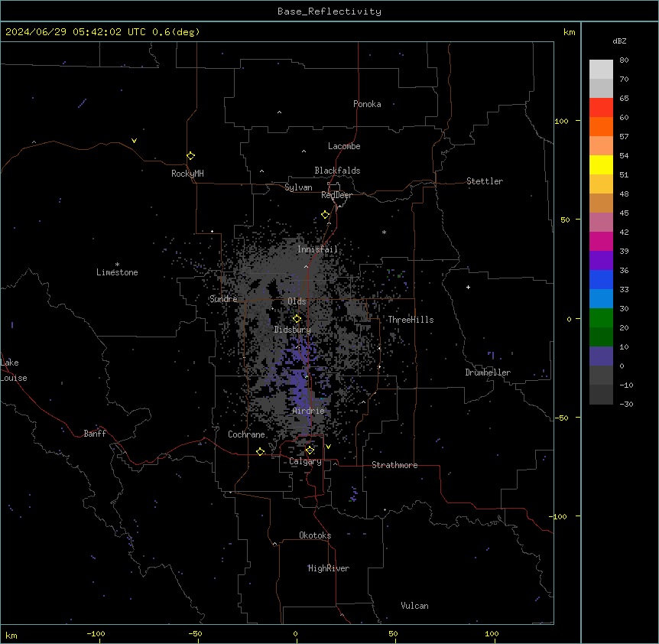This screenshot has height=644, width=659.
Task: Click the RedDeer city label
Action: 336,195
